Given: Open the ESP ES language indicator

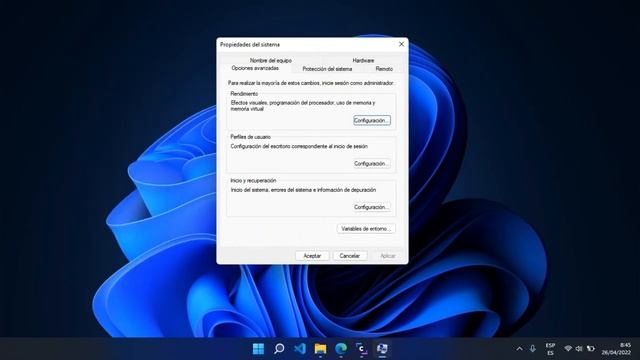Looking at the screenshot, I should pos(550,349).
